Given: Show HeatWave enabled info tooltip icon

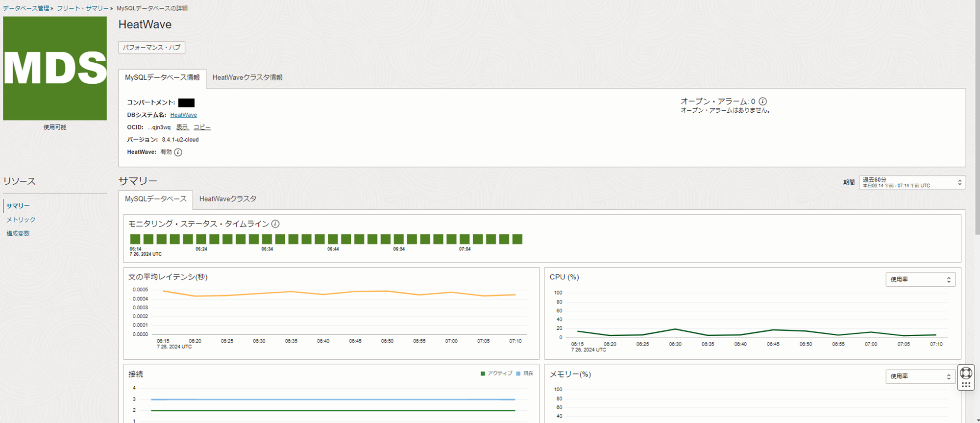Looking at the screenshot, I should (178, 152).
